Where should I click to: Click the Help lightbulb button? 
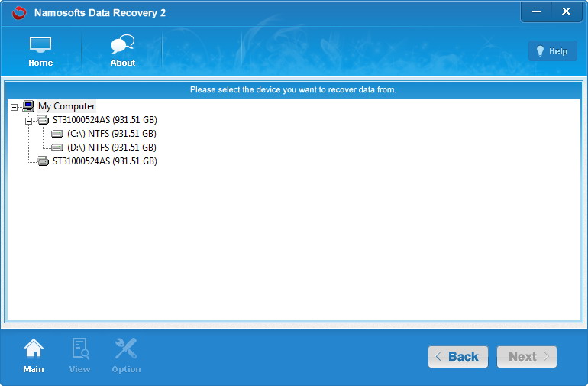click(552, 51)
